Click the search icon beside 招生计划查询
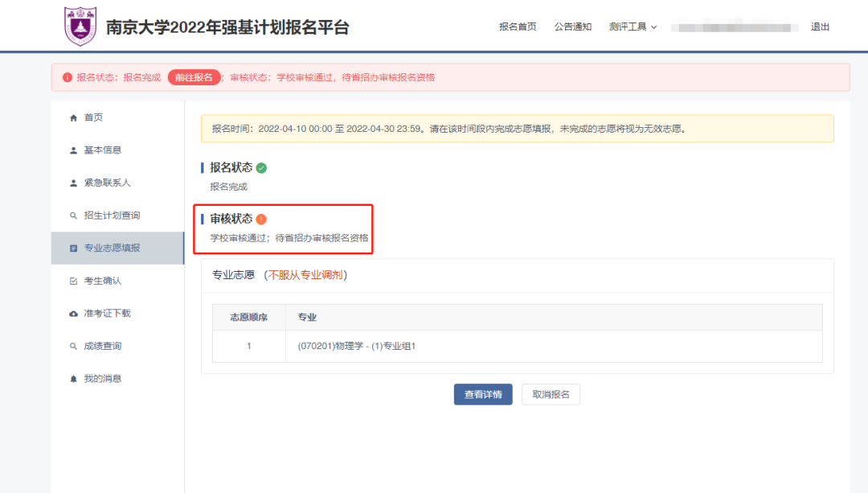The width and height of the screenshot is (868, 493). 73,216
